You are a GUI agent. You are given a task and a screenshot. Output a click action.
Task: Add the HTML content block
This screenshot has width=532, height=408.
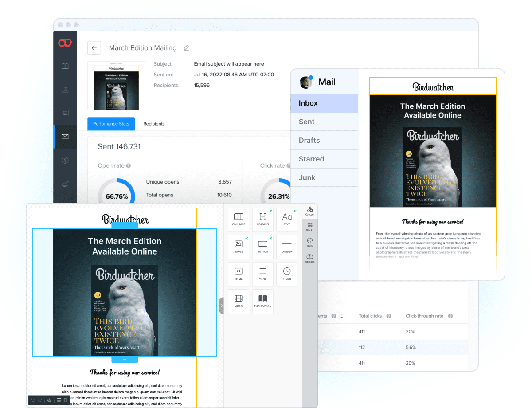coord(239,274)
